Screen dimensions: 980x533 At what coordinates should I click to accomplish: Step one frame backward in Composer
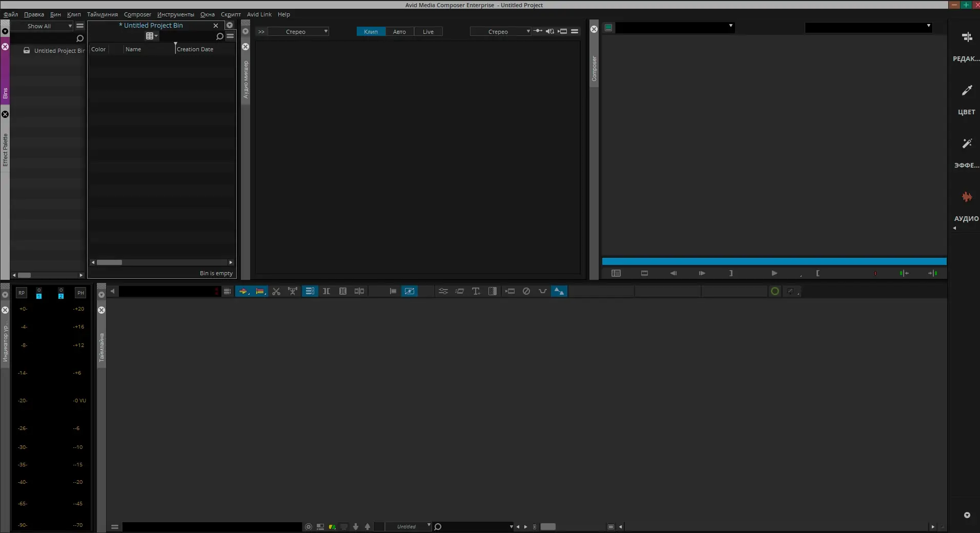(673, 273)
